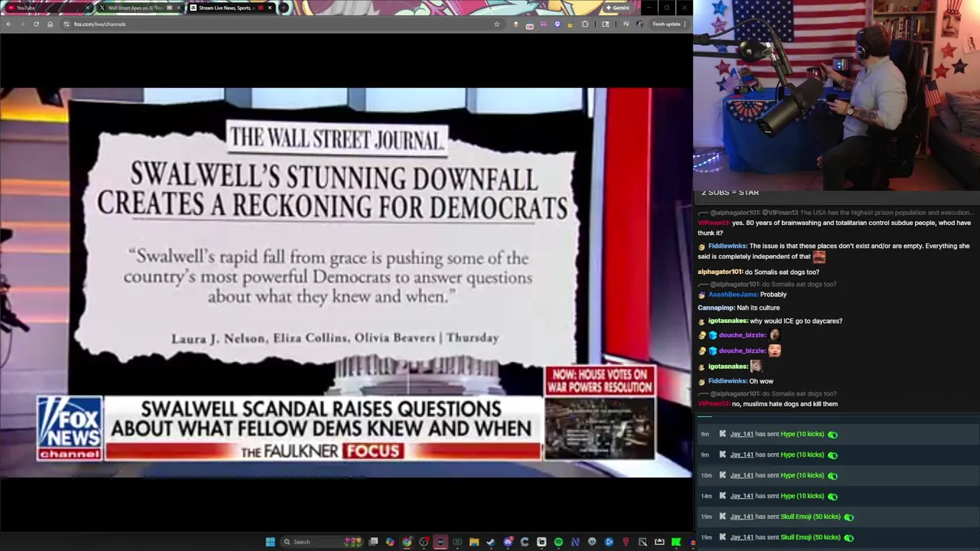Viewport: 980px width, 551px height.
Task: View site information icon beside fox.com URL
Action: [66, 24]
